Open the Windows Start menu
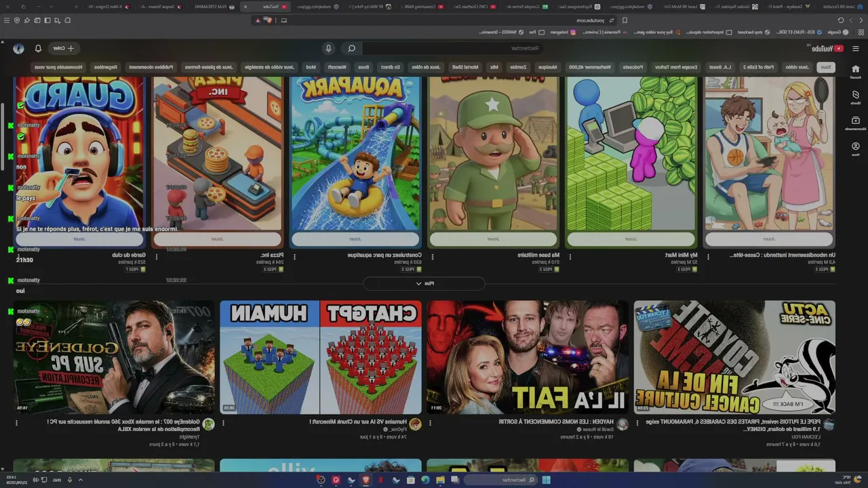The width and height of the screenshot is (868, 488). click(x=546, y=480)
